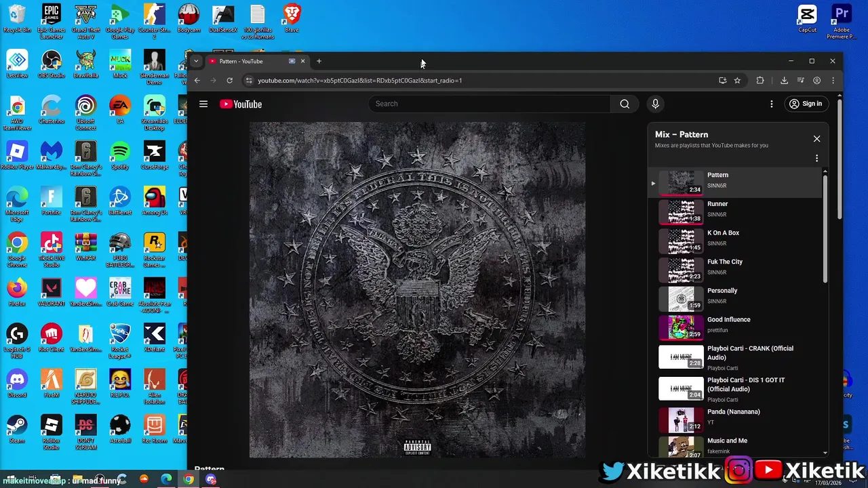
Task: Open Recycle Bin on the desktop
Action: [17, 18]
